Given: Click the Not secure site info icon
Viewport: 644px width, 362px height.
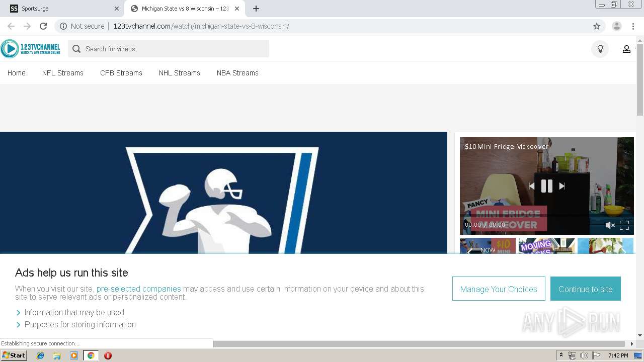Looking at the screenshot, I should click(x=63, y=26).
